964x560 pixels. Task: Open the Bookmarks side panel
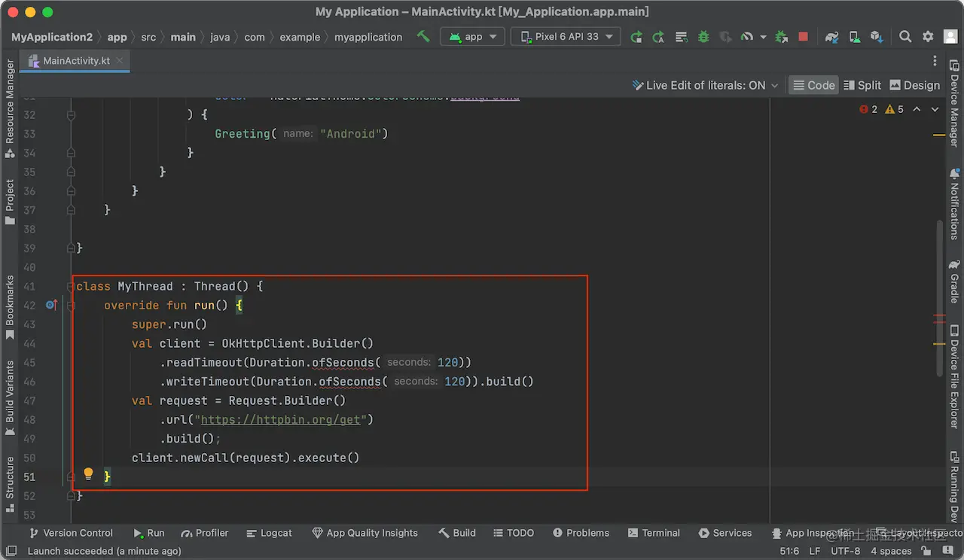point(10,306)
